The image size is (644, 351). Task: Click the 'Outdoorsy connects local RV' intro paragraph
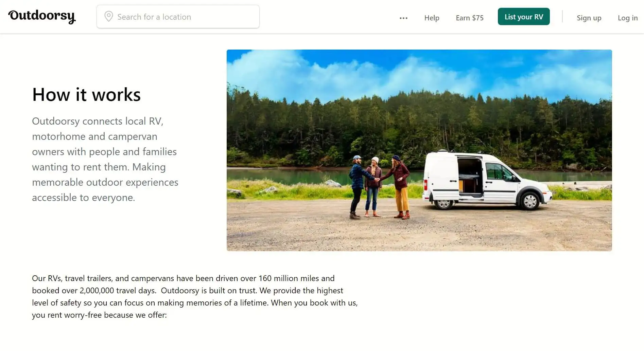[105, 159]
